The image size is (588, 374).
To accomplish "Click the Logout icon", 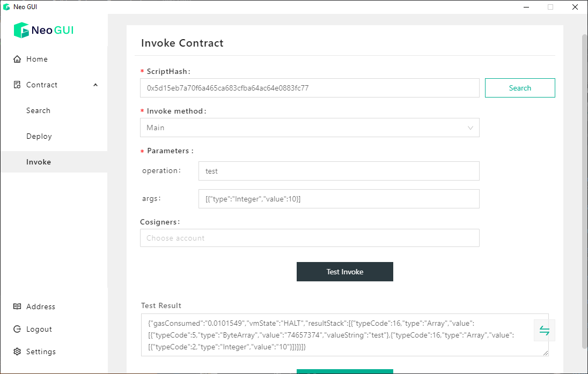I will pos(17,329).
